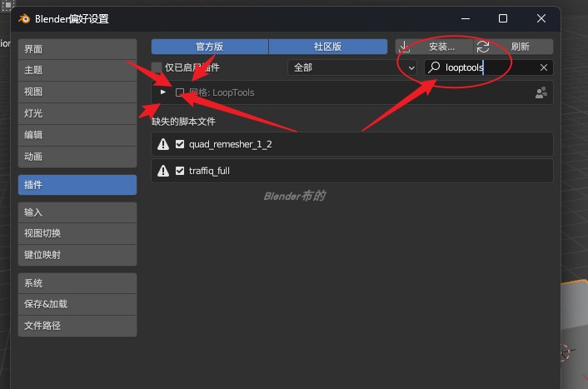Expand the LoopTools add-on details
The image size is (588, 389).
[x=162, y=92]
